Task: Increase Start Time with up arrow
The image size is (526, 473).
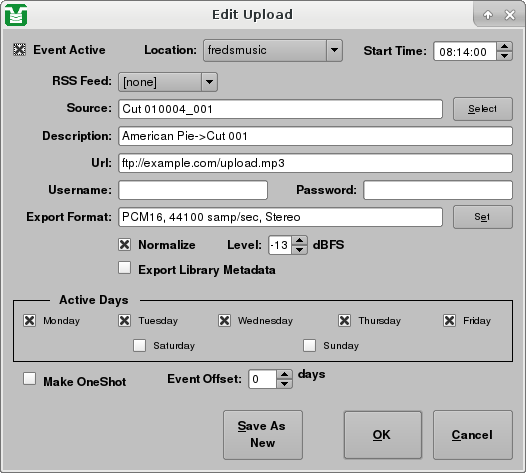Action: click(x=504, y=47)
